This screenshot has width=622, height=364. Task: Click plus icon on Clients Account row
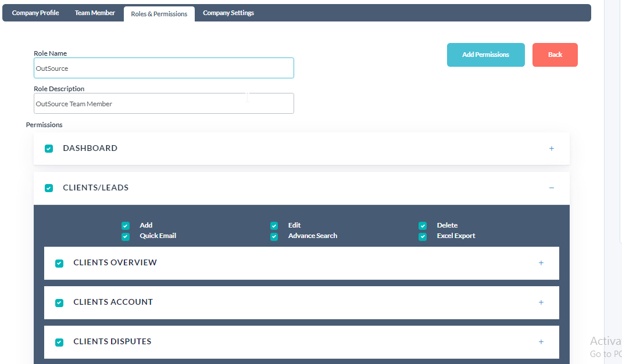(x=541, y=302)
